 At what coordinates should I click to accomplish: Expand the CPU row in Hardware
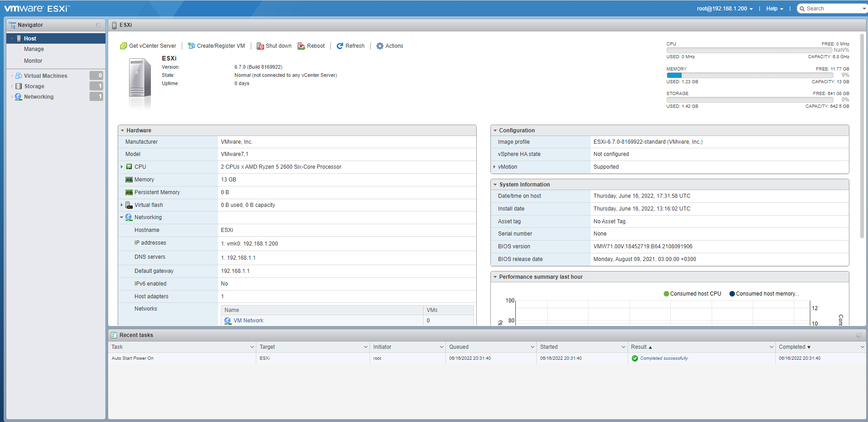coord(122,167)
